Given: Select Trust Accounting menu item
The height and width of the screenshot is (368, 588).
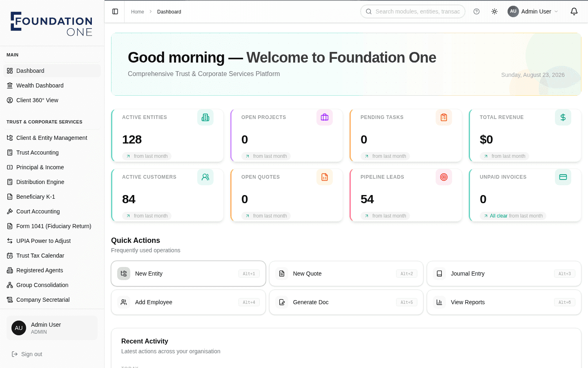Looking at the screenshot, I should [52, 153].
